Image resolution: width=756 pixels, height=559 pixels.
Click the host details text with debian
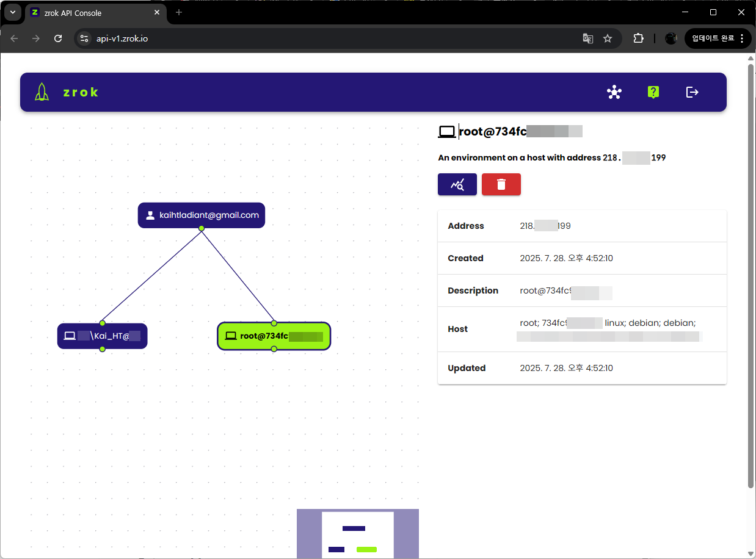click(x=609, y=330)
